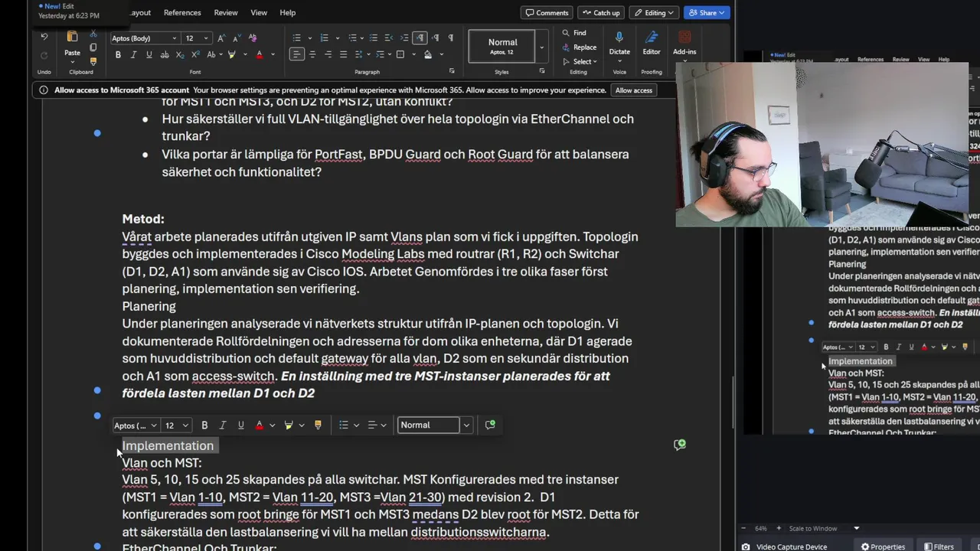Open the Layout tab
This screenshot has width=980, height=551.
[x=140, y=12]
